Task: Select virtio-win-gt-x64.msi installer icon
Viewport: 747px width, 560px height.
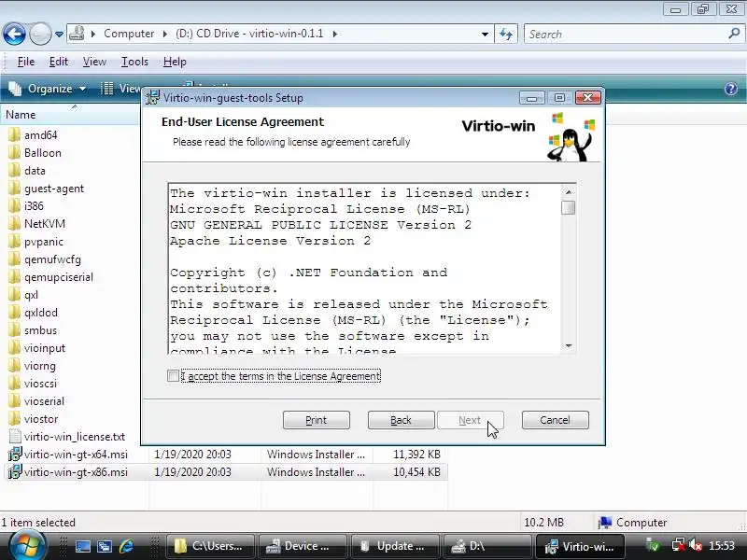Action: 15,455
